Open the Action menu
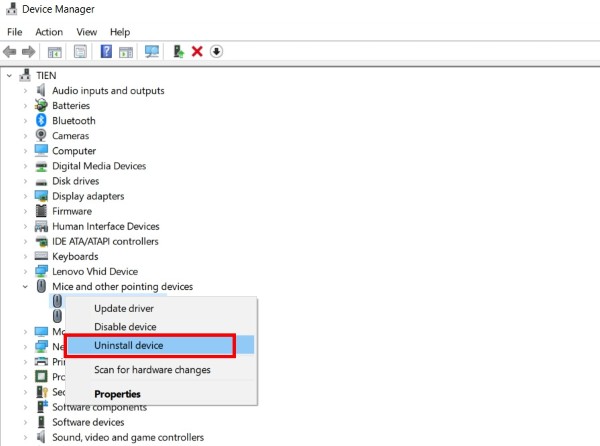600x446 pixels. (x=49, y=32)
